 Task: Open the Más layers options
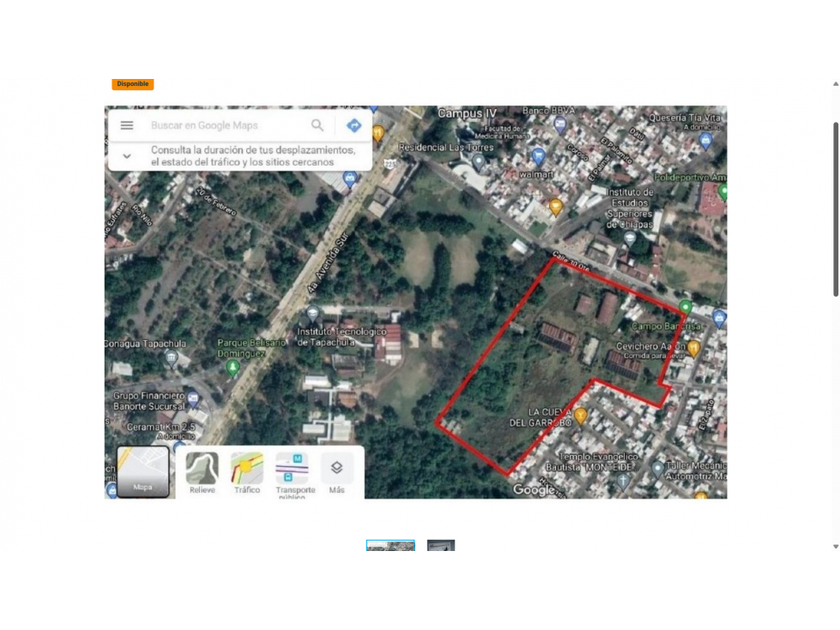(x=337, y=469)
